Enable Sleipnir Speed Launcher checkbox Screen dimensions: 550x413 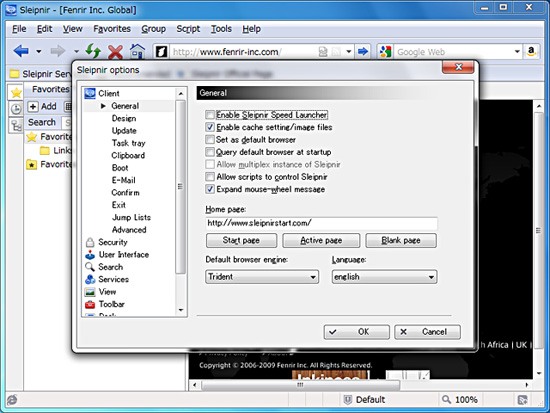pos(210,115)
